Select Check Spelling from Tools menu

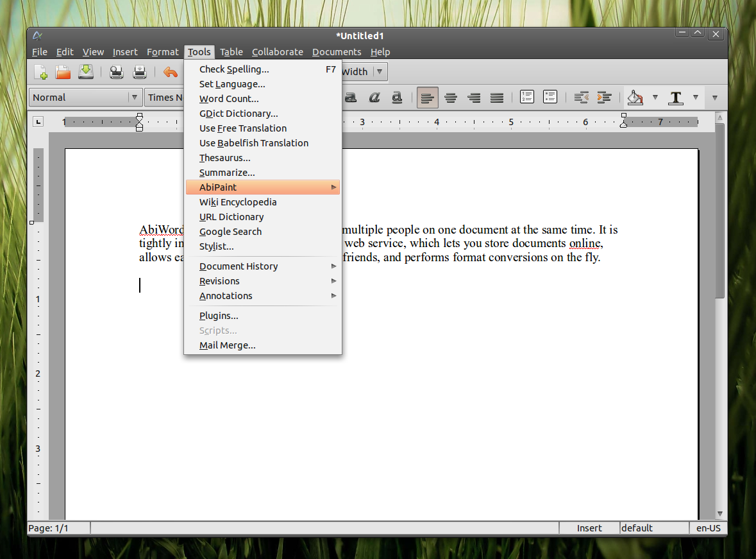[234, 69]
